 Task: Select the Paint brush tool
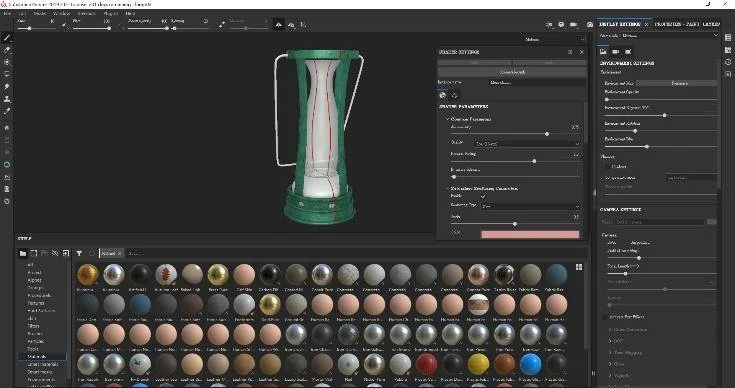[x=7, y=37]
